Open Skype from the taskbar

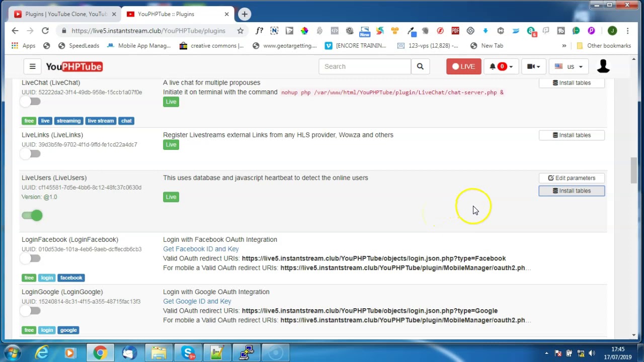tap(188, 353)
